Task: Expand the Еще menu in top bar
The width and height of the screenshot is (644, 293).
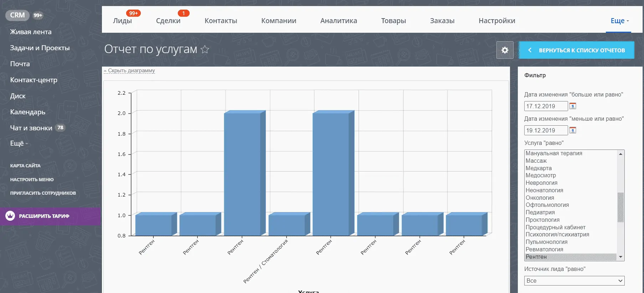Action: (x=619, y=21)
